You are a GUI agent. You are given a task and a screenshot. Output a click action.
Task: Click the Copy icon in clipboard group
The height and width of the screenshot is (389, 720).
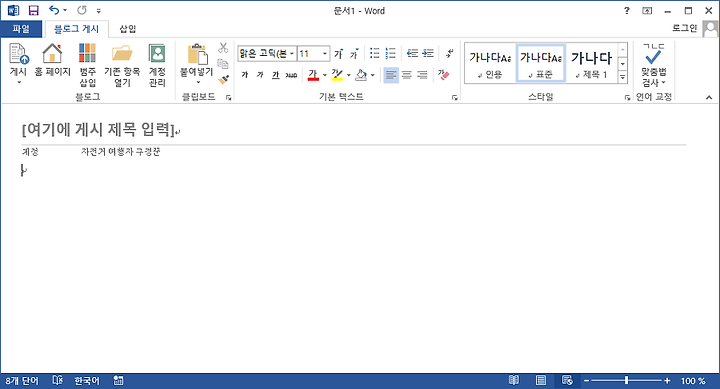coord(223,63)
